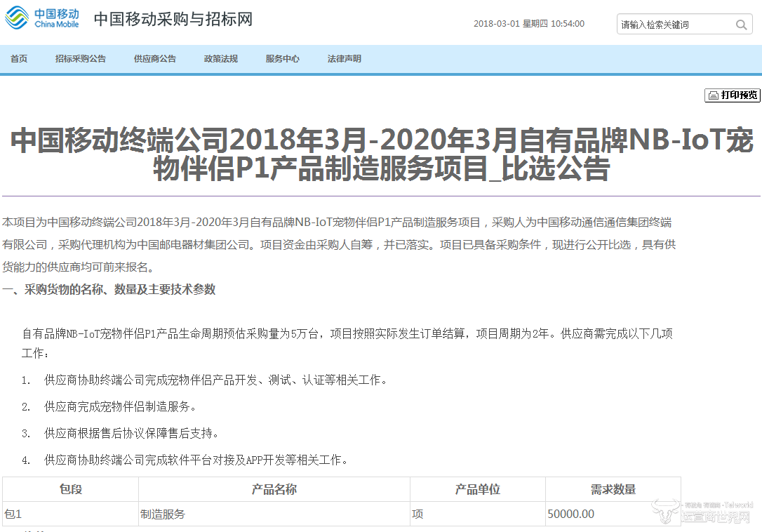Image resolution: width=762 pixels, height=532 pixels.
Task: Open the 首页 navigation item
Action: pyautogui.click(x=19, y=59)
